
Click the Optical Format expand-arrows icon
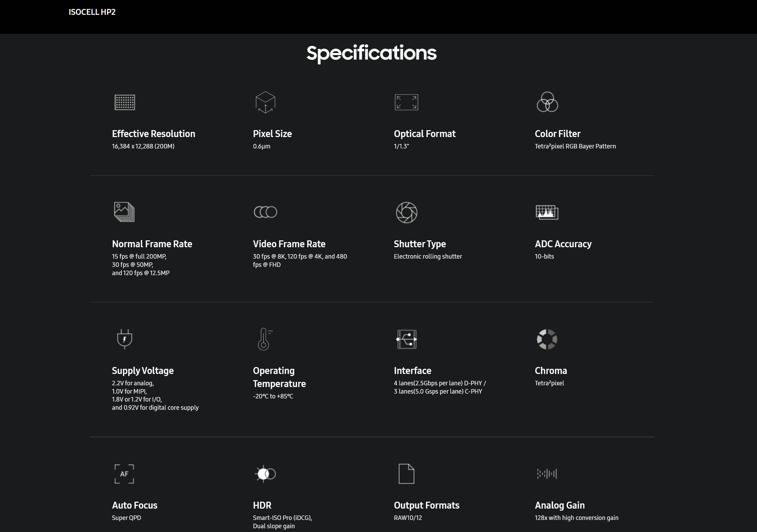[406, 102]
